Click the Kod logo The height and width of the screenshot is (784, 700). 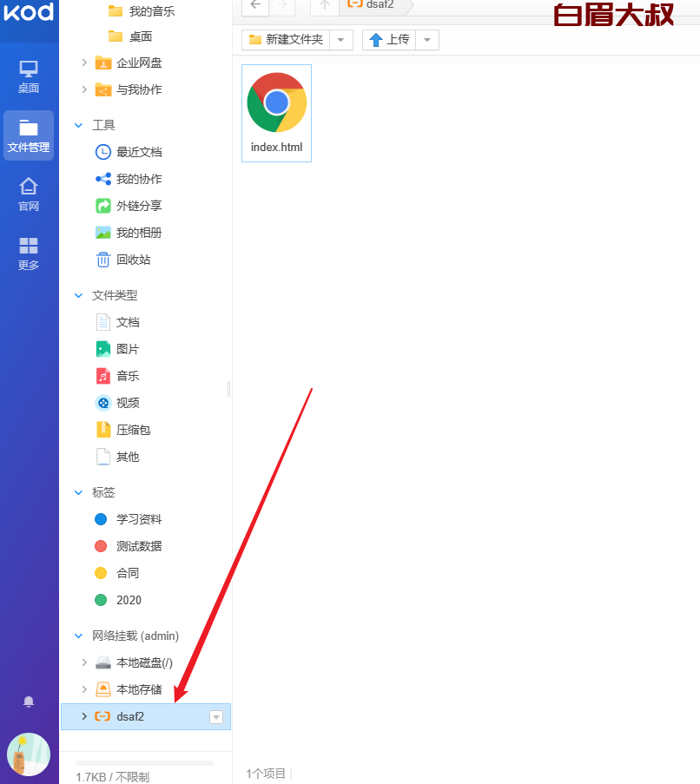29,12
